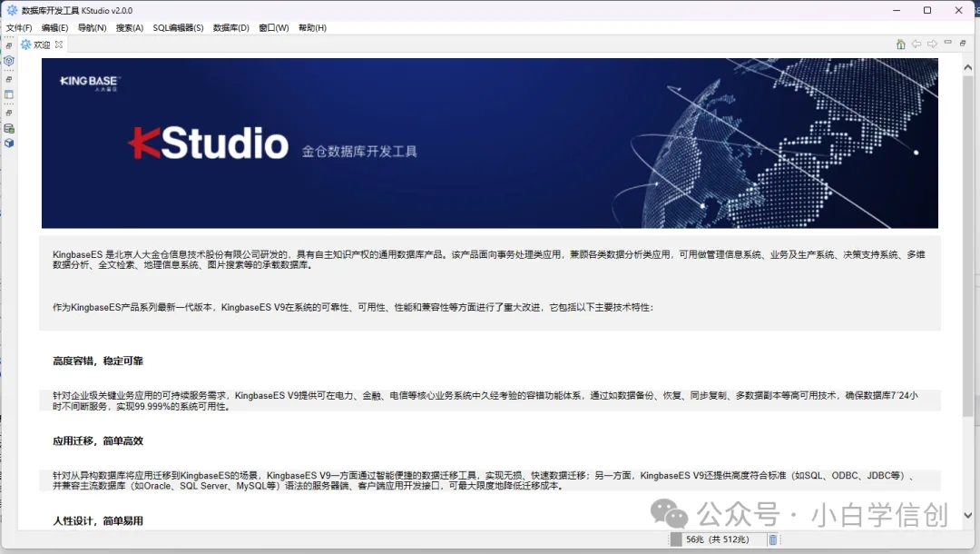Select the blue cube icon in left sidebar
The width and height of the screenshot is (980, 554).
click(x=9, y=143)
